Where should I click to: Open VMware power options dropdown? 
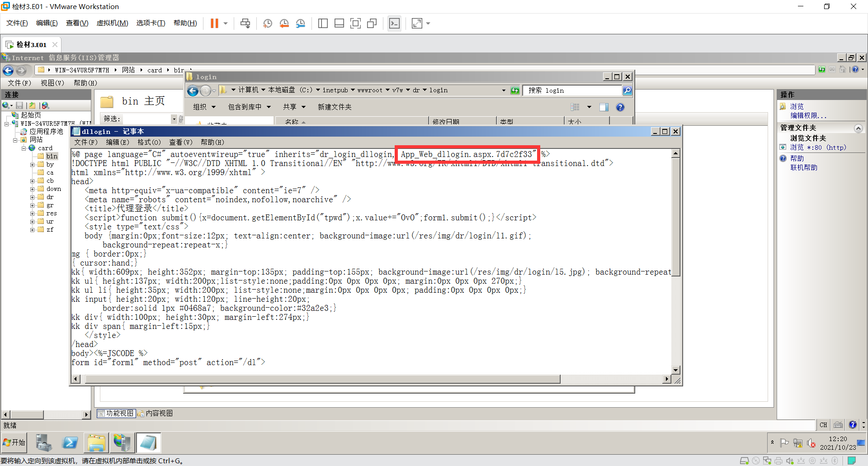(225, 23)
